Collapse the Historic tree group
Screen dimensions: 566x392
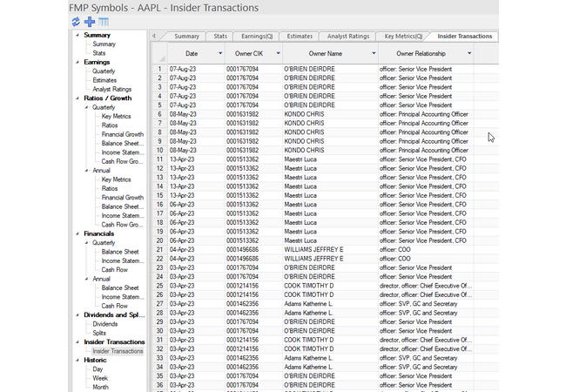[77, 360]
